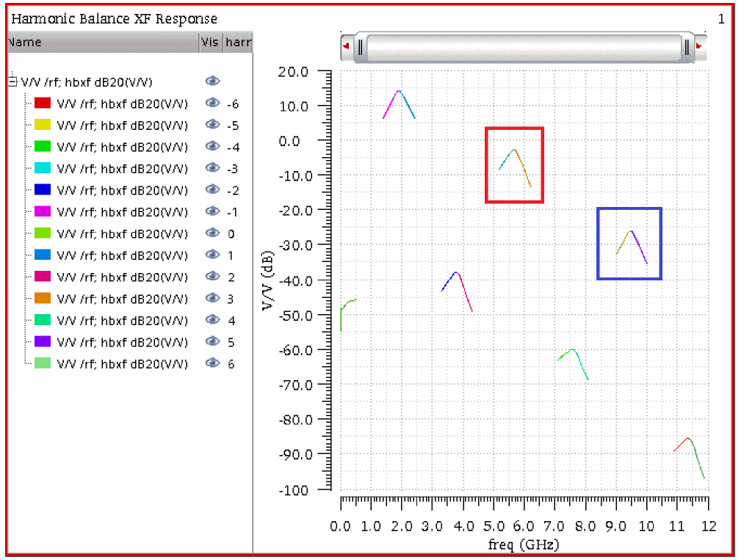Toggle visibility of harmonic -1 trace
Screen dimensions: 744x560
coord(212,211)
